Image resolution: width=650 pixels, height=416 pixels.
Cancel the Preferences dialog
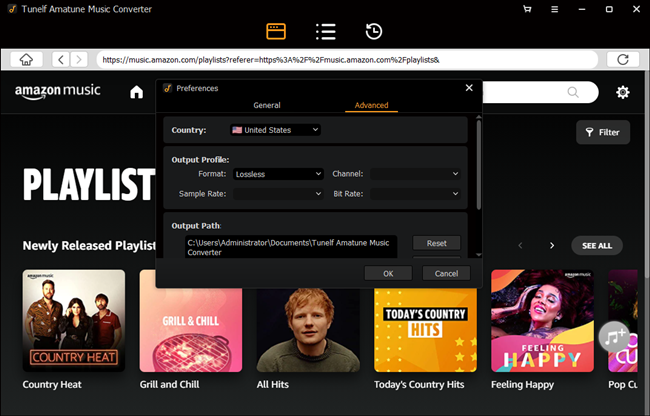446,273
